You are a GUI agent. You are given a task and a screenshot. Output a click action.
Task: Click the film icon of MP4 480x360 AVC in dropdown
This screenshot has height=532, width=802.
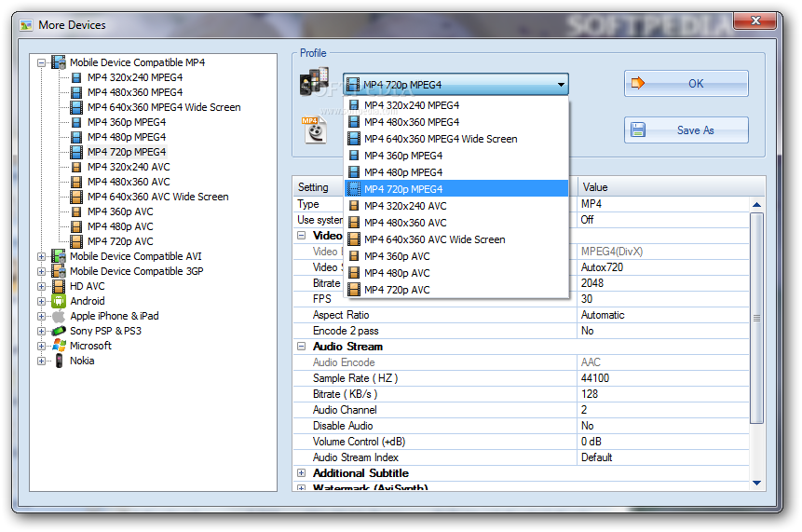[353, 223]
